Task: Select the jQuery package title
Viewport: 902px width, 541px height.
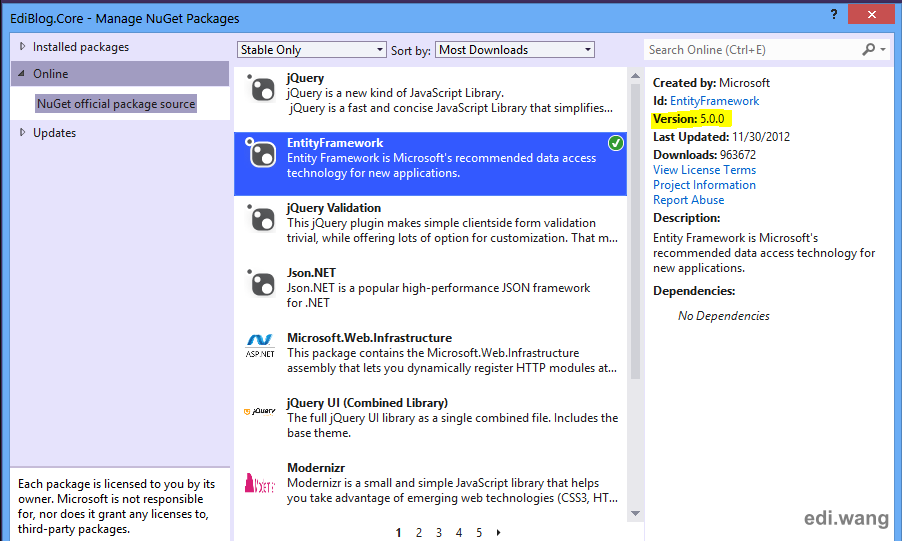Action: [x=305, y=78]
